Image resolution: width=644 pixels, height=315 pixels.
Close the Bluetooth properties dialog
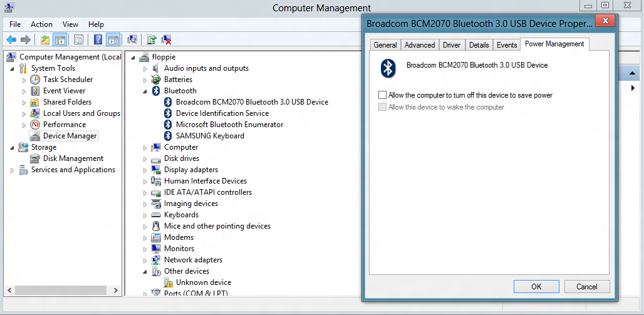click(x=605, y=21)
